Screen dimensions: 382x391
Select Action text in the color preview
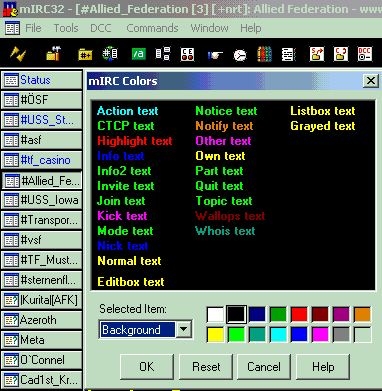(128, 111)
